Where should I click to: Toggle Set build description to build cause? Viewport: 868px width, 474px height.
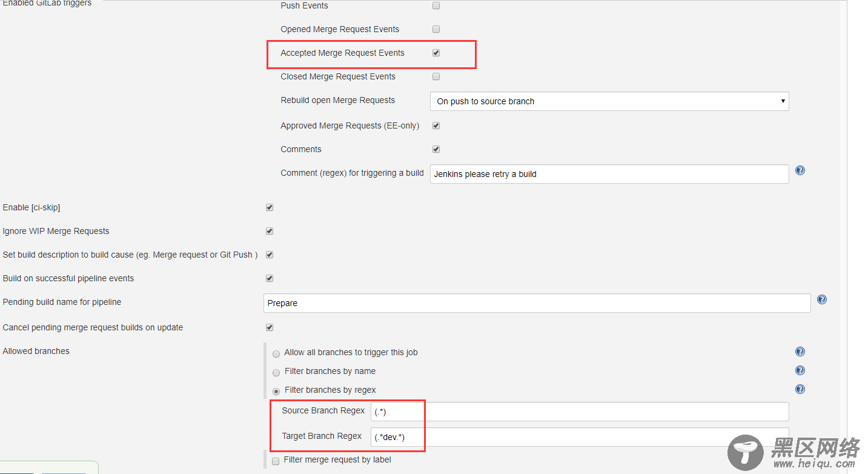(x=270, y=255)
